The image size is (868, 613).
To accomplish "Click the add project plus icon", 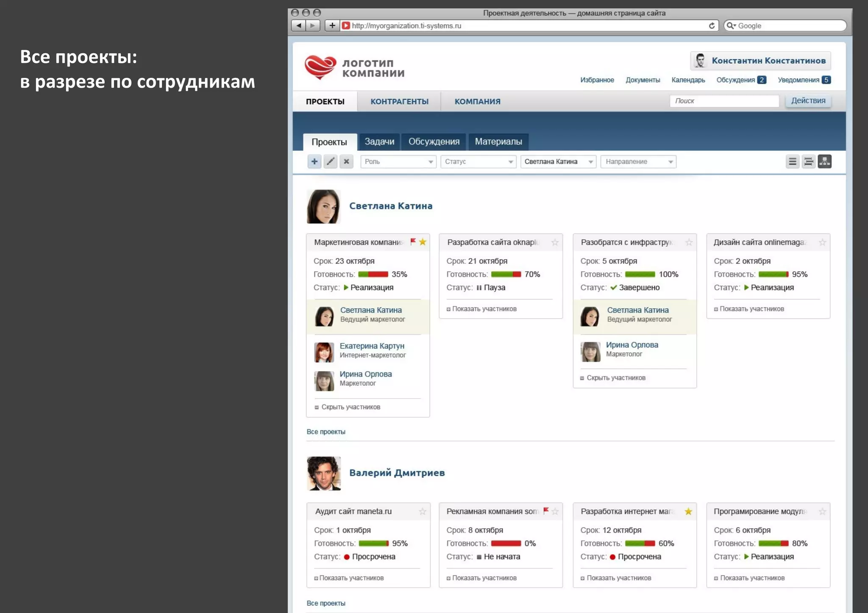I will tap(314, 161).
